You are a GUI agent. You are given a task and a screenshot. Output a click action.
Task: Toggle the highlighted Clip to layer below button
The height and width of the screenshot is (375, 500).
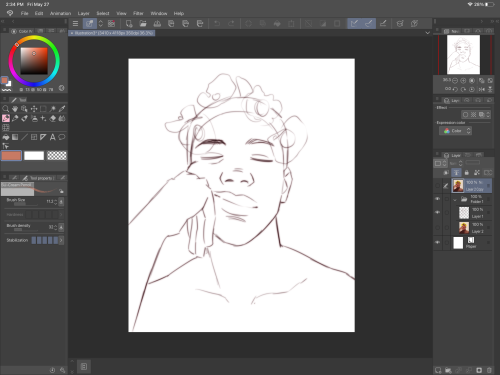(x=456, y=172)
